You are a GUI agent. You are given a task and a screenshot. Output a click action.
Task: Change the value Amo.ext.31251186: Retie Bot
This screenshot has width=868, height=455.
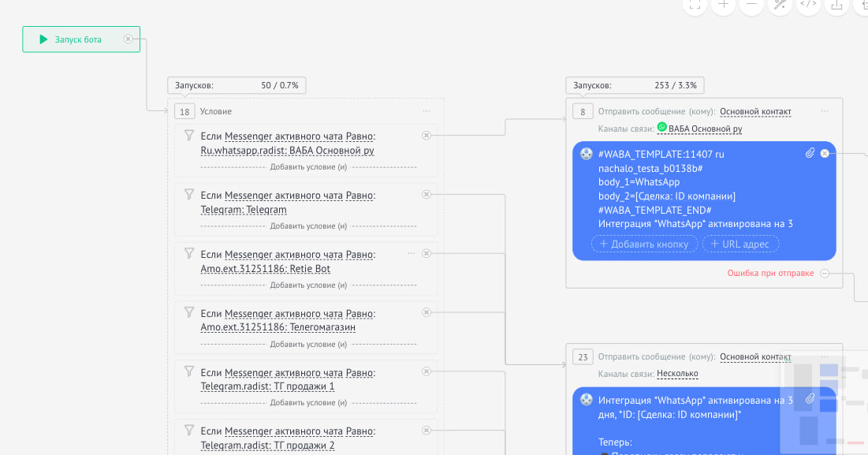coord(265,269)
